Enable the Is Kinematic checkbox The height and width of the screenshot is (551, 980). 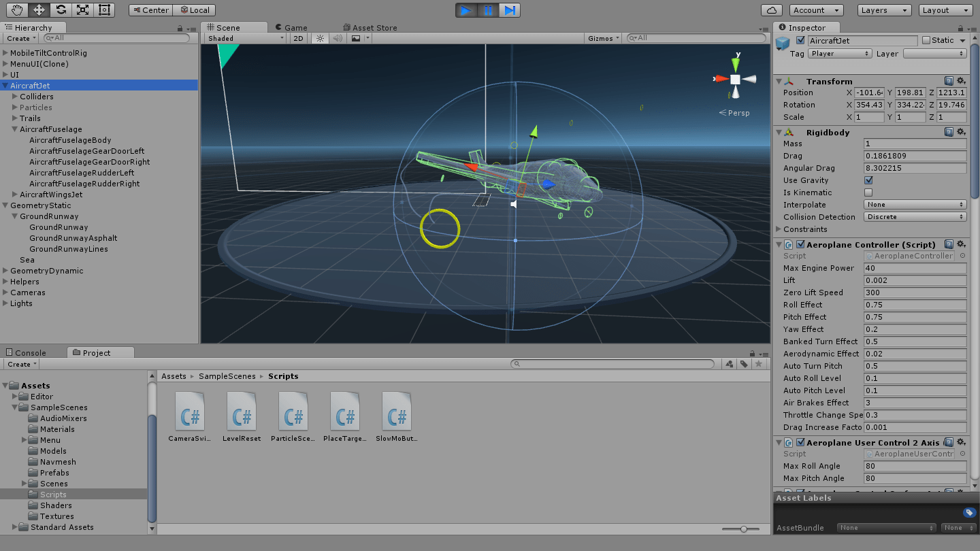(868, 192)
